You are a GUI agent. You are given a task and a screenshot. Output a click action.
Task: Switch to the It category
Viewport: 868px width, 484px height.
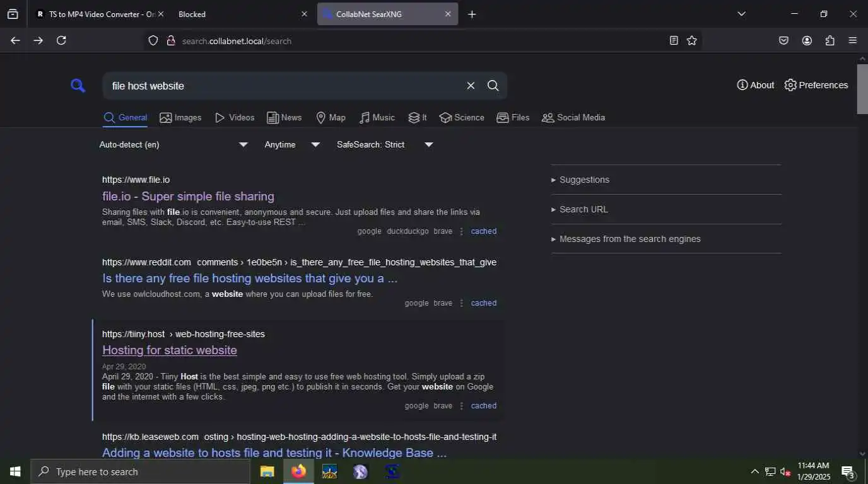coord(417,118)
